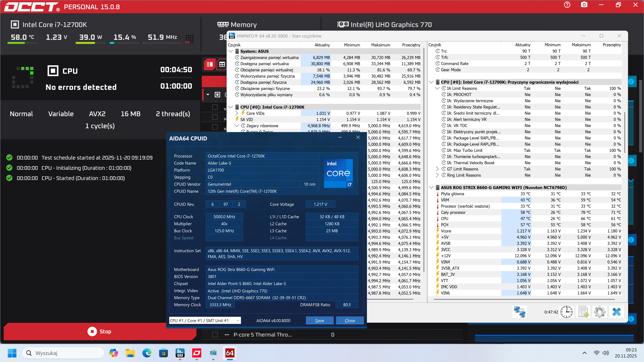644x362 pixels.
Task: Click the HWiNFO reset clock icon
Action: tap(566, 312)
